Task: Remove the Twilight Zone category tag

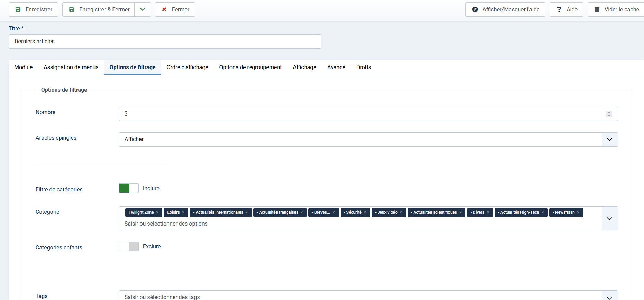Action: tap(157, 212)
